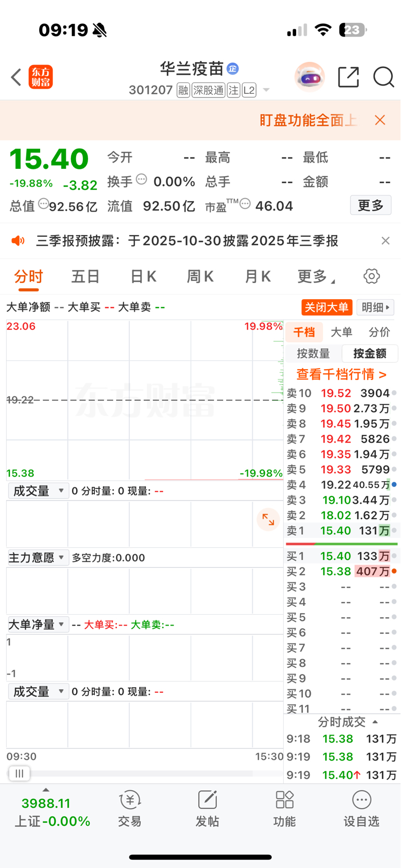The image size is (401, 868).
Task: Tap the orange speaker announcement icon
Action: pyautogui.click(x=18, y=240)
